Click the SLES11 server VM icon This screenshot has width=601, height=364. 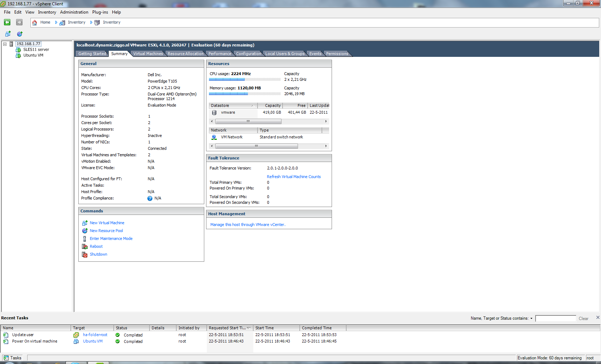click(18, 50)
